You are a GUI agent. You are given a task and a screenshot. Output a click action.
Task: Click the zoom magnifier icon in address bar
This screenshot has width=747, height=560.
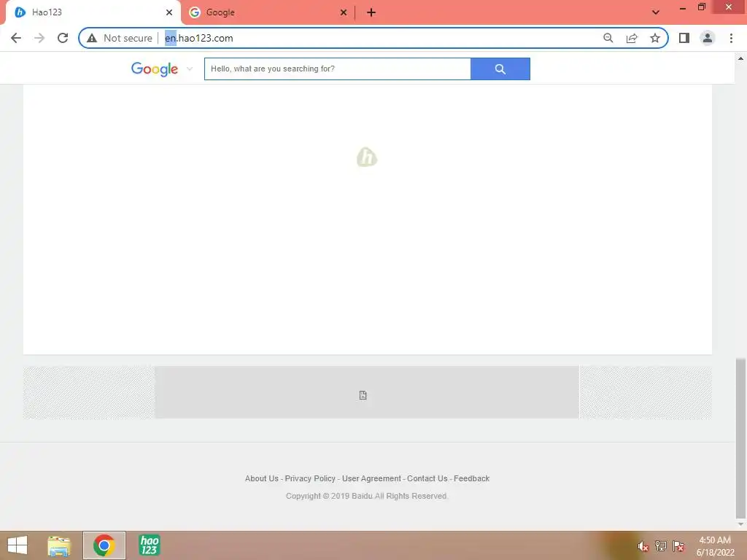(608, 38)
